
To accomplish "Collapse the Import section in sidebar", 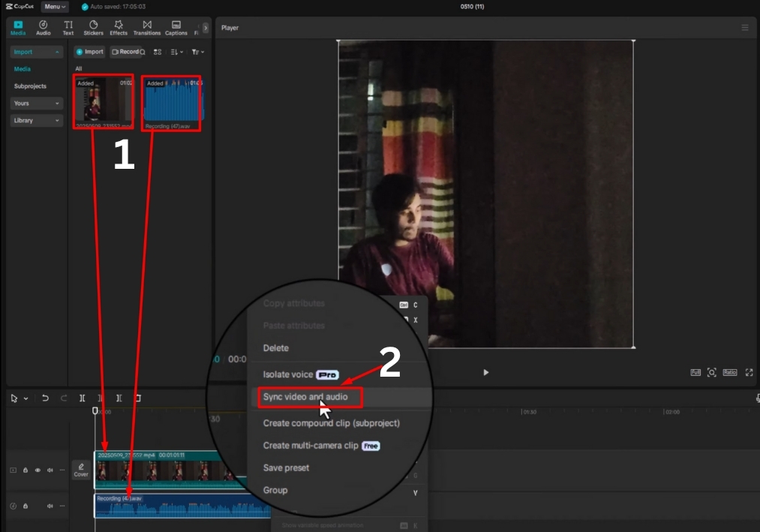I will 36,52.
